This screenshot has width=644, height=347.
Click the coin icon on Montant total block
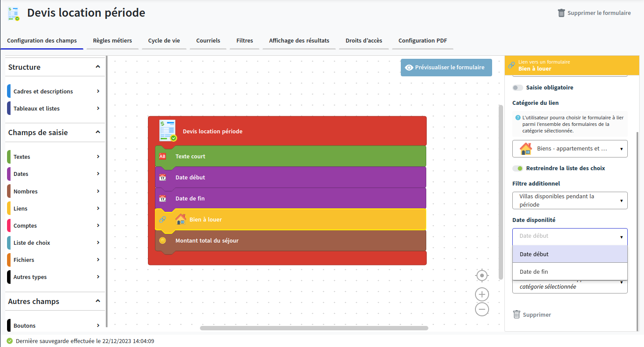(x=162, y=240)
